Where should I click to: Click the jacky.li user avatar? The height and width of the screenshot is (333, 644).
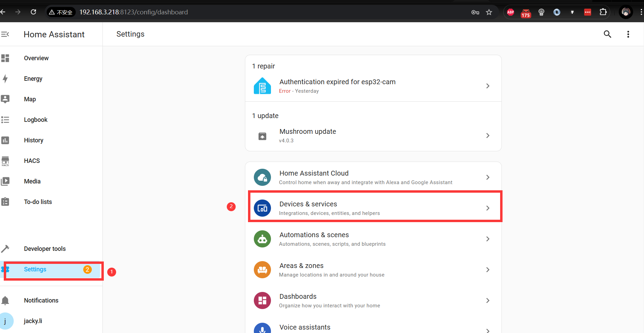point(5,321)
